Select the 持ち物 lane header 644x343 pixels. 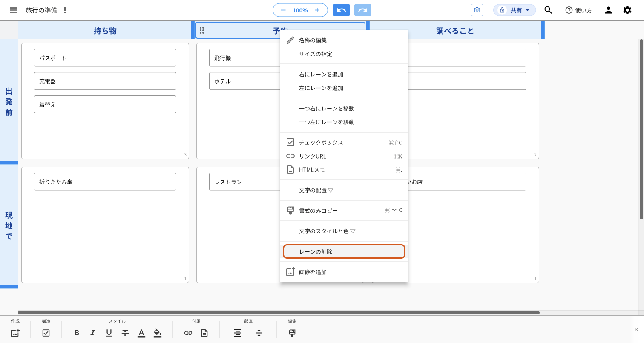coord(105,31)
